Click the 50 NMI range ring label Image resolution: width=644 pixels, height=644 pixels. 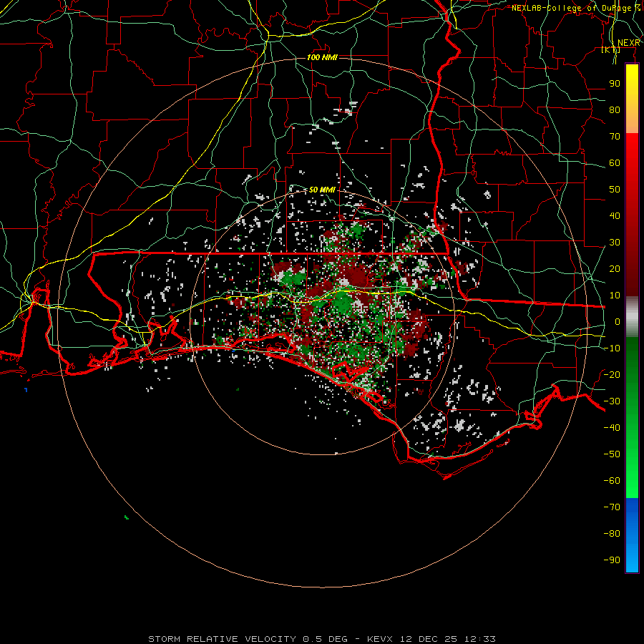coord(322,190)
